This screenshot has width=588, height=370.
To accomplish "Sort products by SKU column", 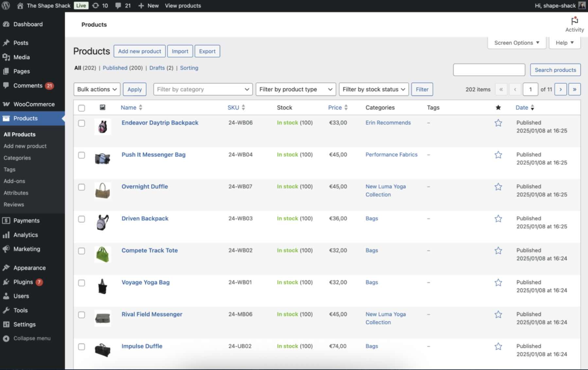I will click(x=236, y=108).
